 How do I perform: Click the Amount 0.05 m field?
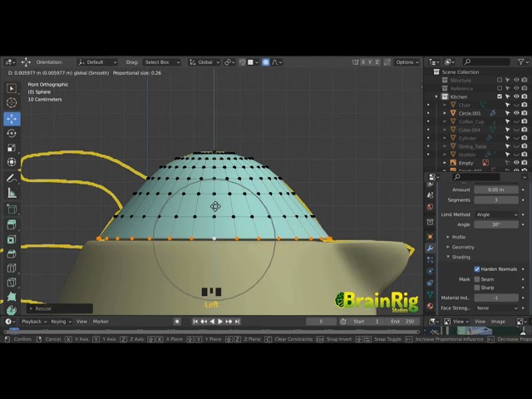496,190
